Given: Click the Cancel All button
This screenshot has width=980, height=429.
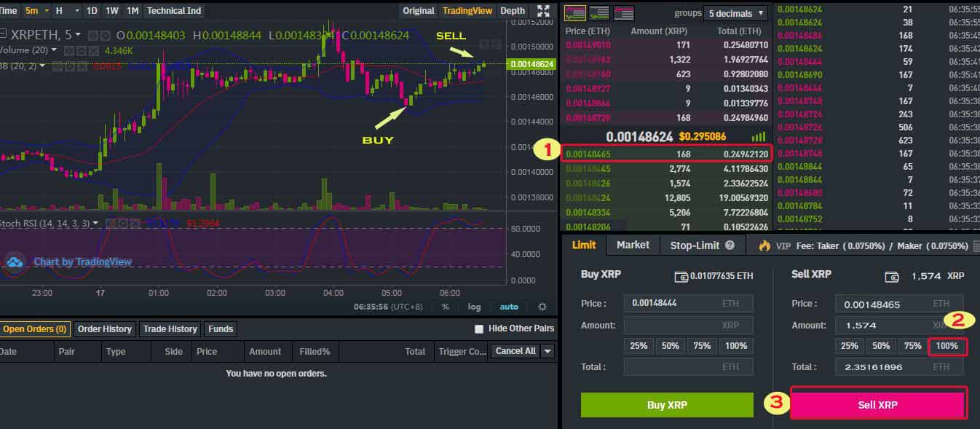Looking at the screenshot, I should click(515, 351).
